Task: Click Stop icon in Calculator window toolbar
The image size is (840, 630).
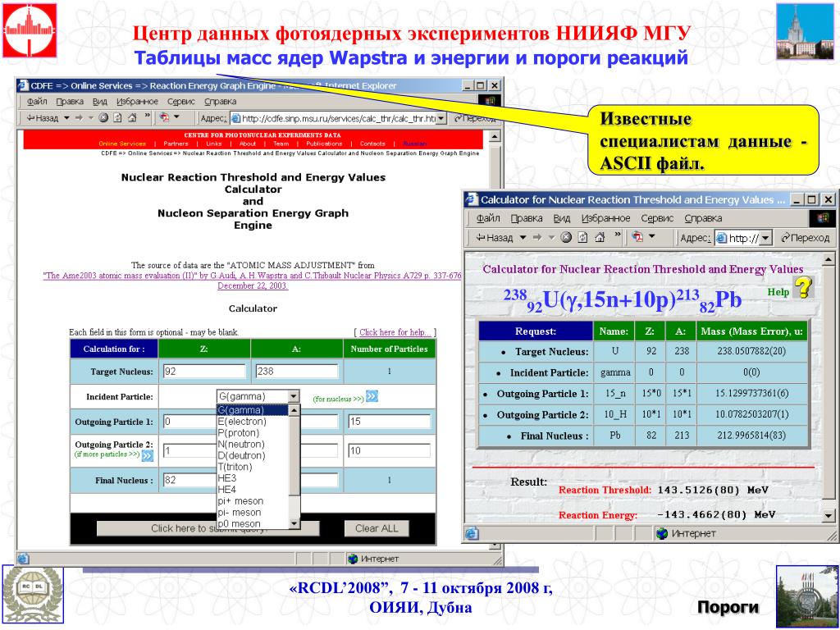Action: point(566,237)
